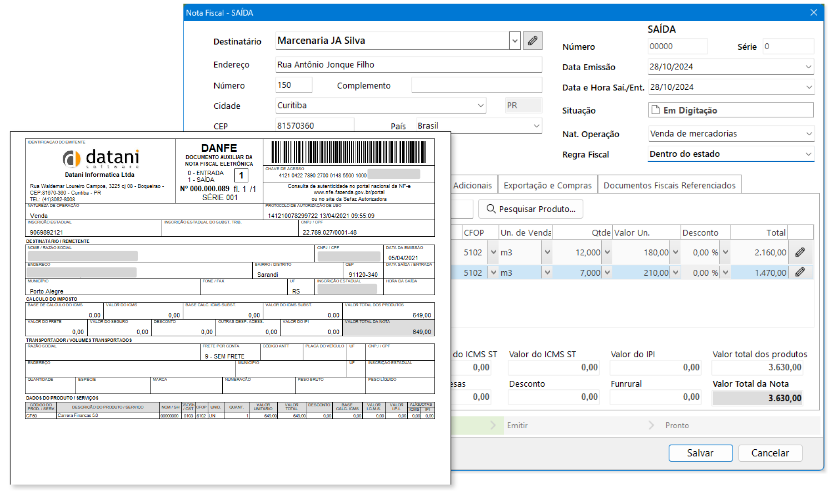Click the Desconto total field
This screenshot has height=491, width=831.
(x=554, y=397)
